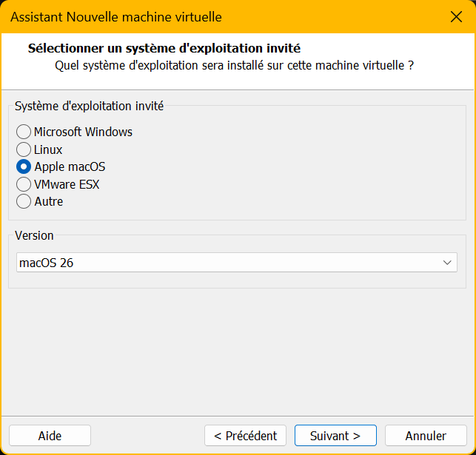Pick the VMware ESX radio button
Image resolution: width=476 pixels, height=455 pixels.
click(x=24, y=184)
